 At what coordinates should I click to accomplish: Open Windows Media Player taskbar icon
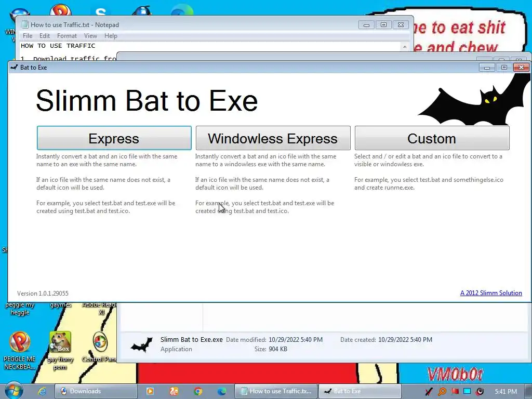click(150, 391)
